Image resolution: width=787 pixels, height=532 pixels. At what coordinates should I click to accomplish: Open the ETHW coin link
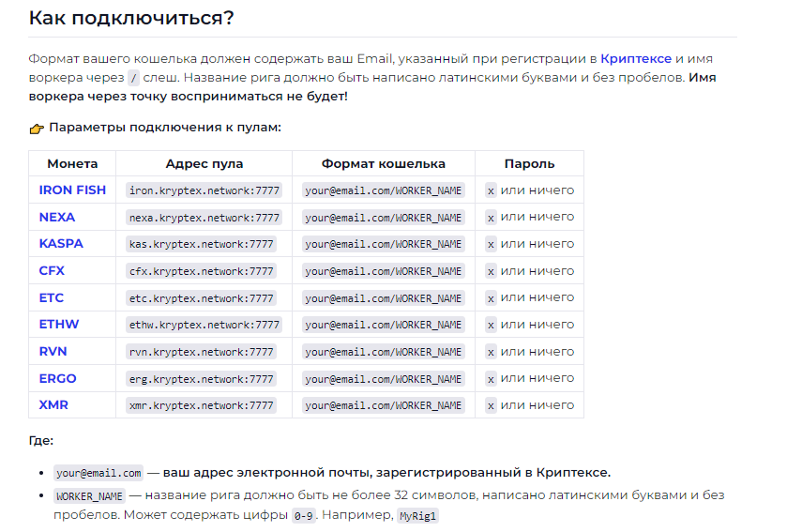(59, 325)
